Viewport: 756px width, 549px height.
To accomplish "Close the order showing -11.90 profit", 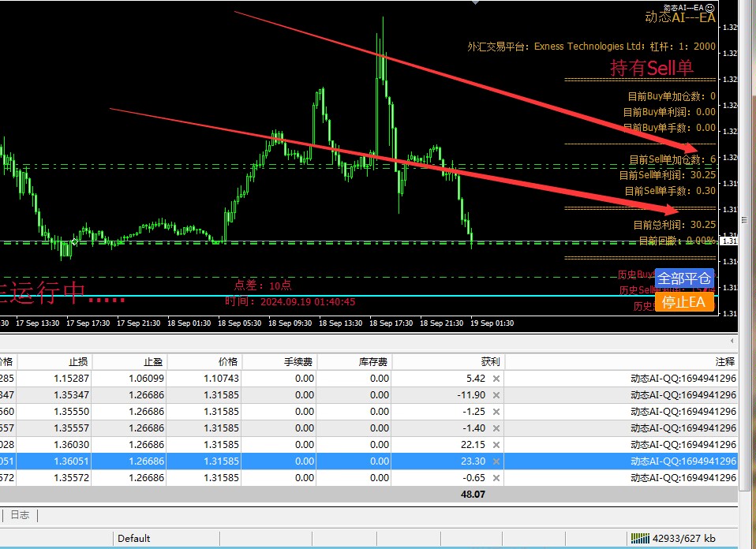I will 496,395.
